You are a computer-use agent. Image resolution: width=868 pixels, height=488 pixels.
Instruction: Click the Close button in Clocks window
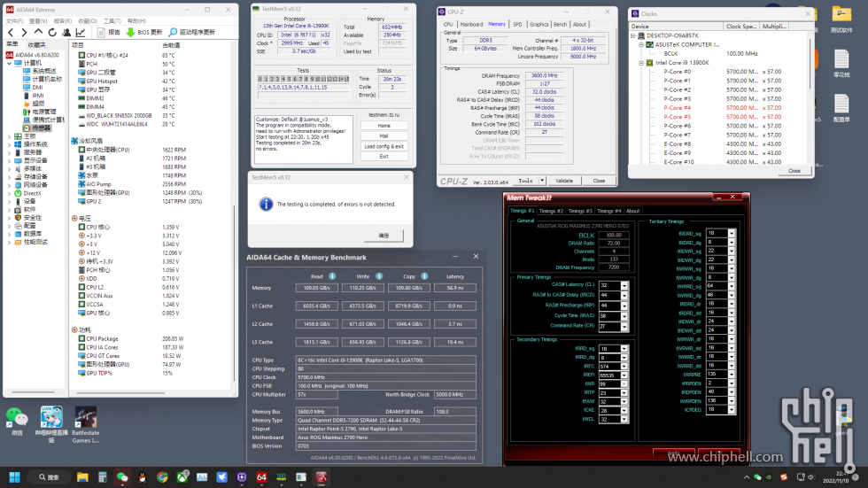794,171
